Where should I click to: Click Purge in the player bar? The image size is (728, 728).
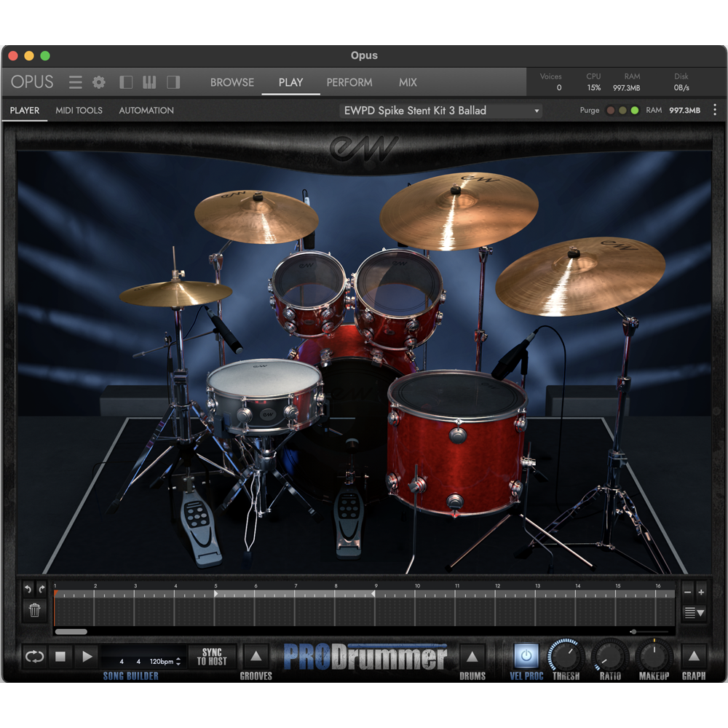coord(589,110)
